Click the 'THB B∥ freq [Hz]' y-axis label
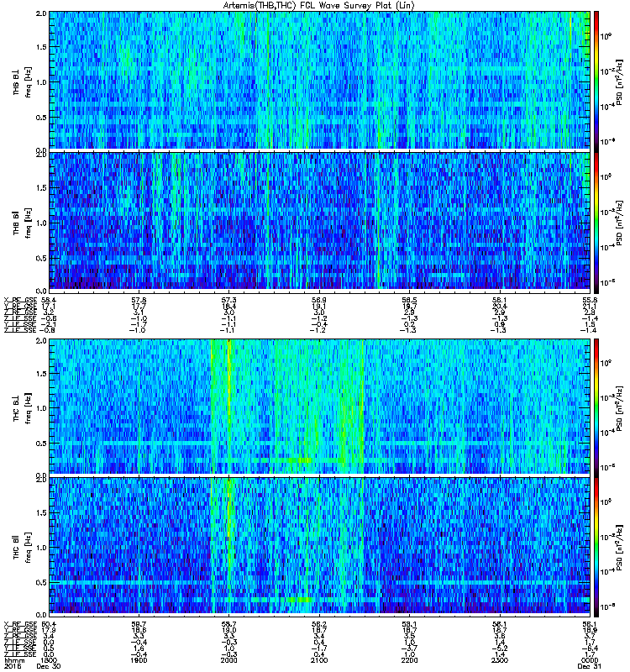Screen dimensions: 630x672 [x=22, y=222]
